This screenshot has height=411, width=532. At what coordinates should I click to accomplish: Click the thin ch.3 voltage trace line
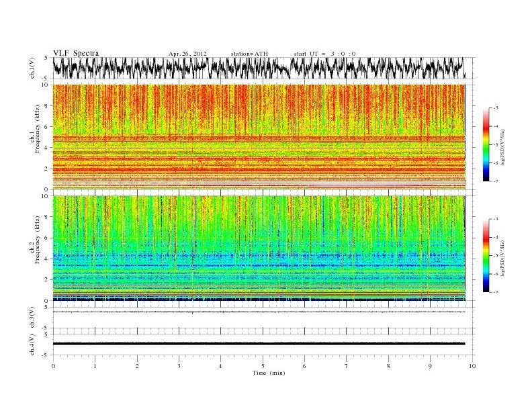259,312
